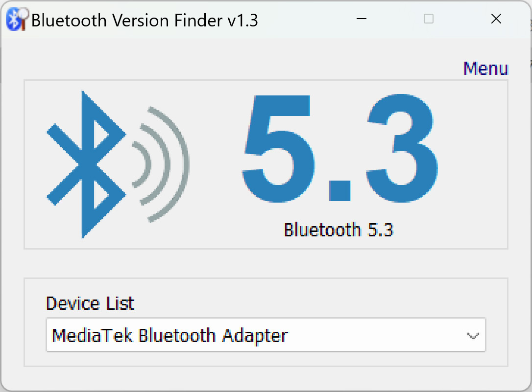This screenshot has width=532, height=392.
Task: Click the Bluetooth Version Finder v1.3 title text
Action: [145, 21]
